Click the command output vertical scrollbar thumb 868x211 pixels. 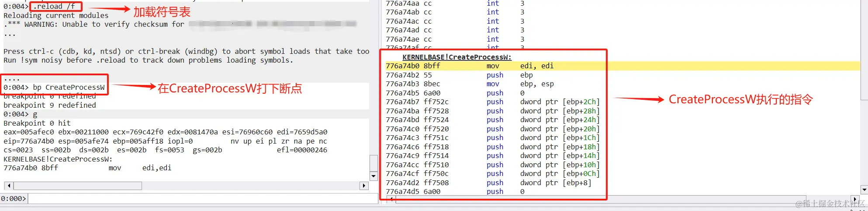click(x=373, y=163)
